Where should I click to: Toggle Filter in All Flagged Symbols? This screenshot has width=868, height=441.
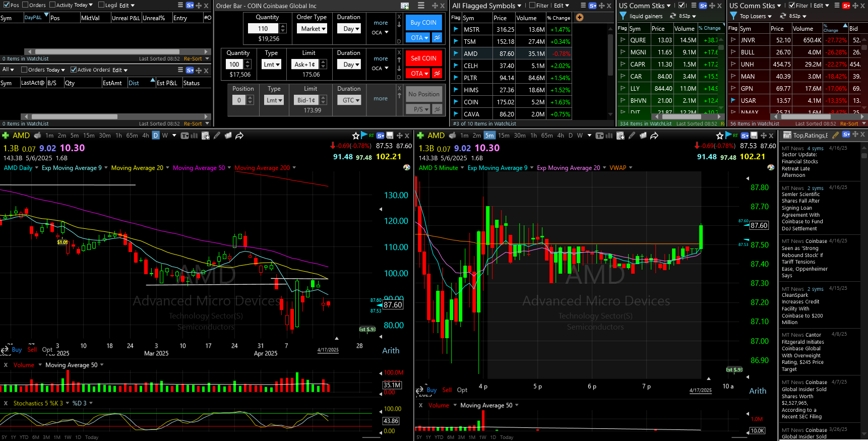533,6
